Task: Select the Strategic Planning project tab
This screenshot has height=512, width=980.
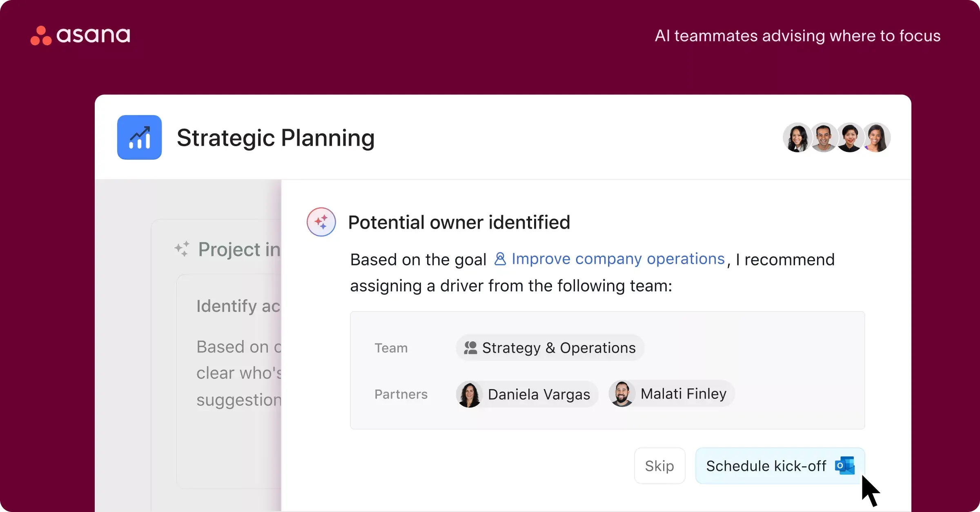Action: point(275,137)
